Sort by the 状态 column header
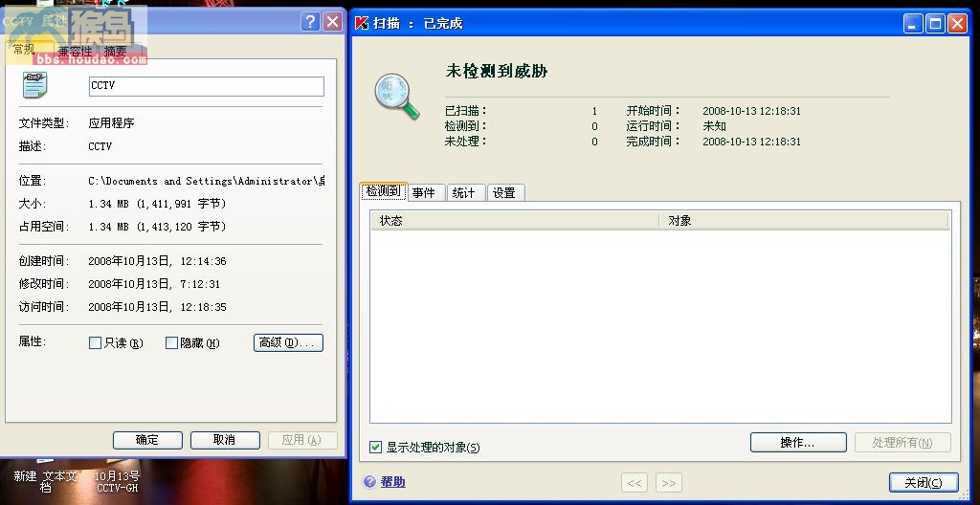This screenshot has width=980, height=505. tap(515, 221)
